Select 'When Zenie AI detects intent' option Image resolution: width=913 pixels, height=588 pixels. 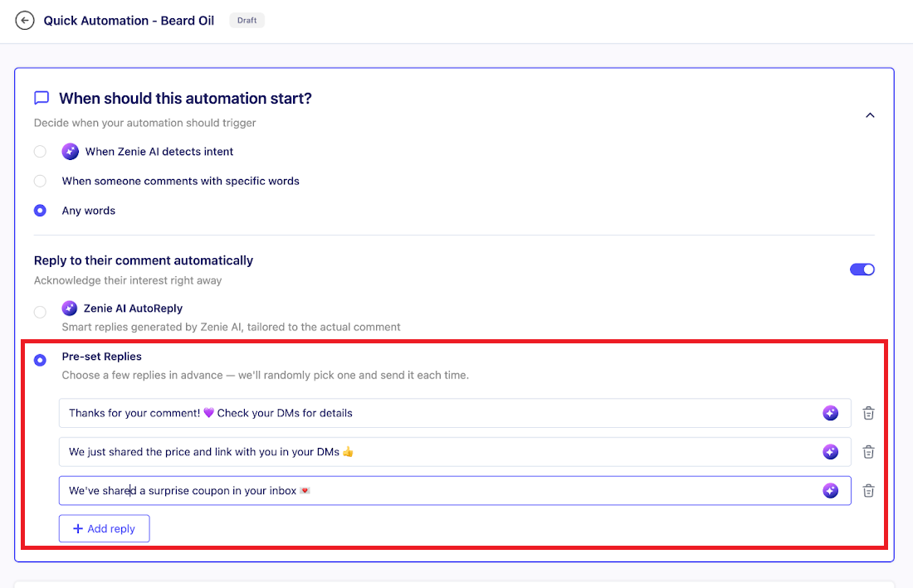[x=40, y=152]
